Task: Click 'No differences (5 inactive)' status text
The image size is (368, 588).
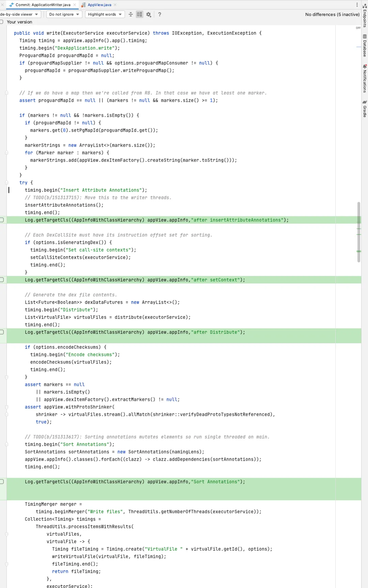Action: [x=332, y=14]
